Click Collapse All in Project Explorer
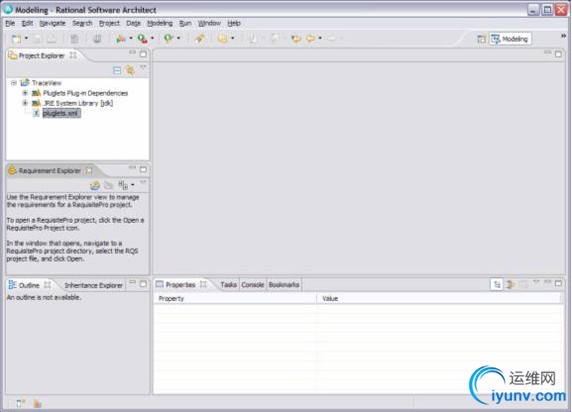 [x=117, y=70]
